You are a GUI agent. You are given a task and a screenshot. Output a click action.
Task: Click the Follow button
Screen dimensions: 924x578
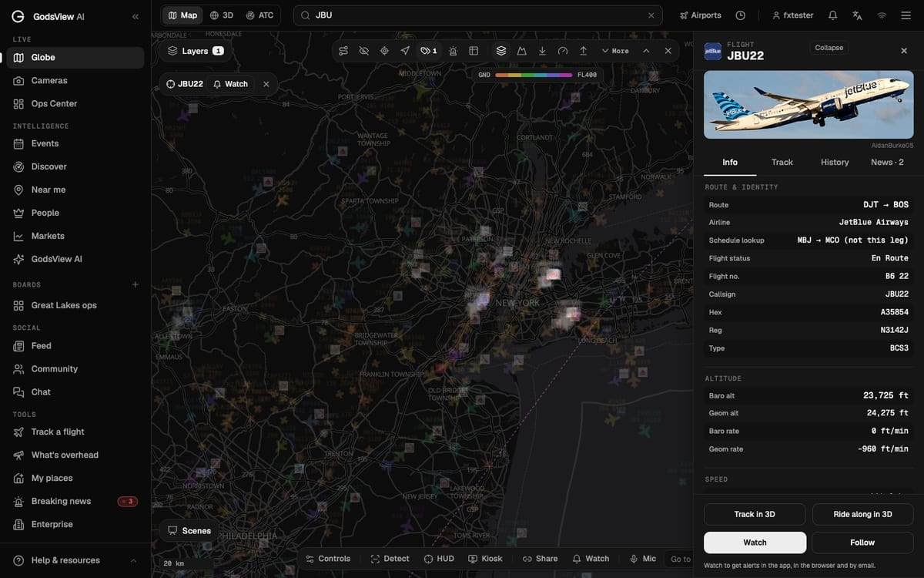[862, 543]
